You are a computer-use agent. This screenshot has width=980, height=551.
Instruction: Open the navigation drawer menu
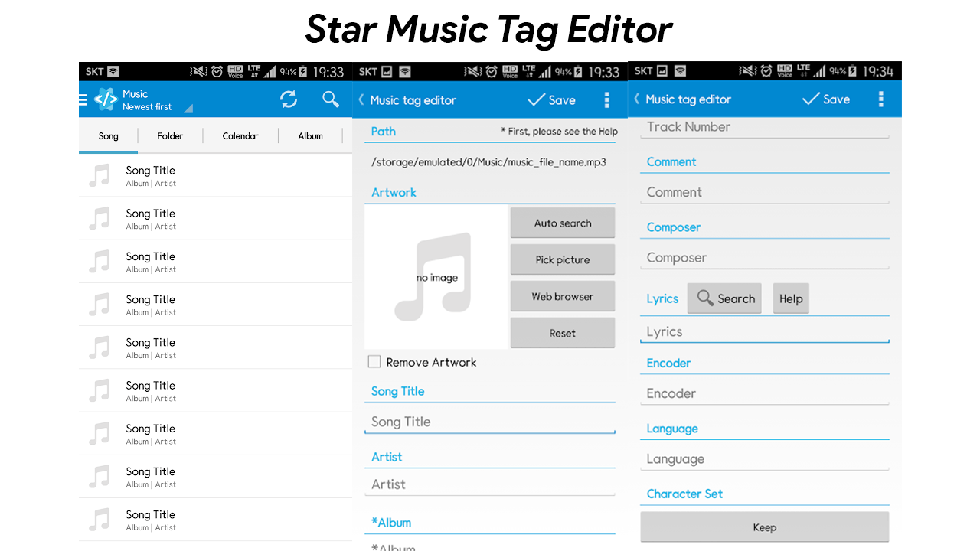point(82,99)
